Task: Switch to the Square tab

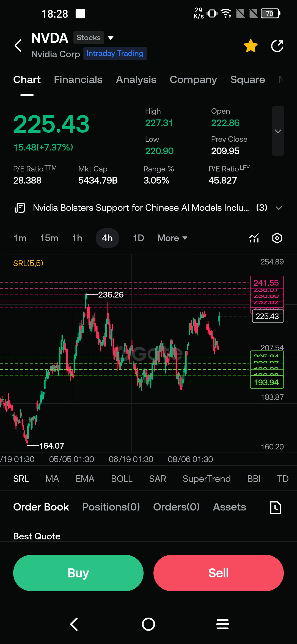Action: 248,80
